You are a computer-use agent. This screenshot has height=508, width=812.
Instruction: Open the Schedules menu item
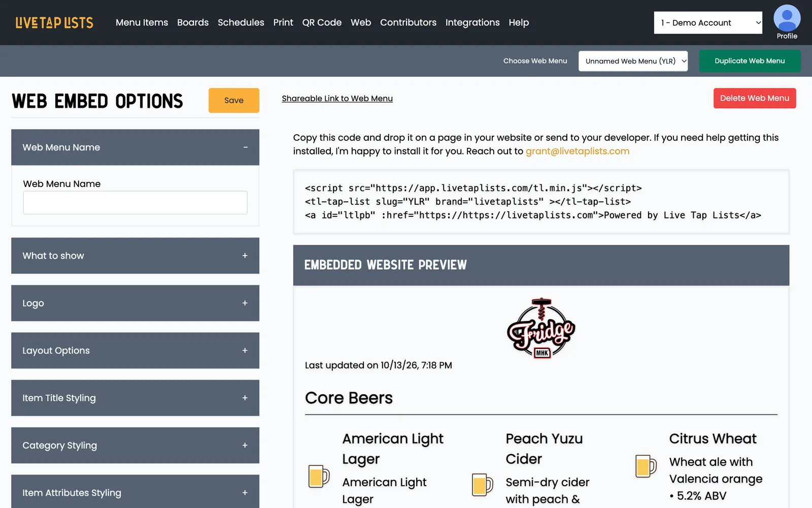click(x=241, y=22)
